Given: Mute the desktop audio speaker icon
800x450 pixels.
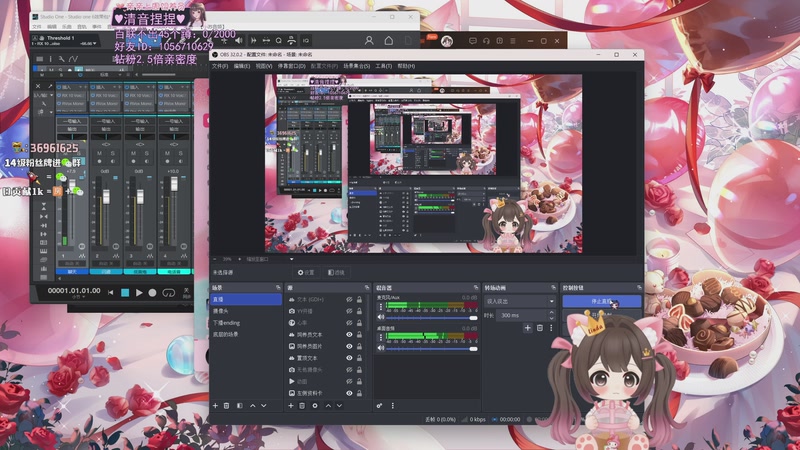Looking at the screenshot, I should point(381,348).
